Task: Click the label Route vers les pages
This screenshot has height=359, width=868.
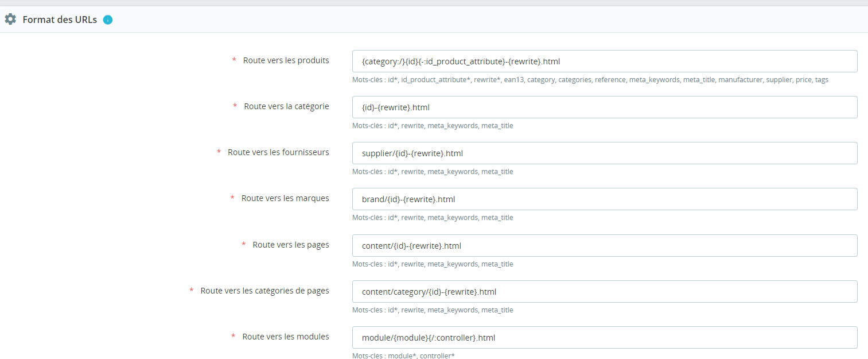Action: coord(291,245)
